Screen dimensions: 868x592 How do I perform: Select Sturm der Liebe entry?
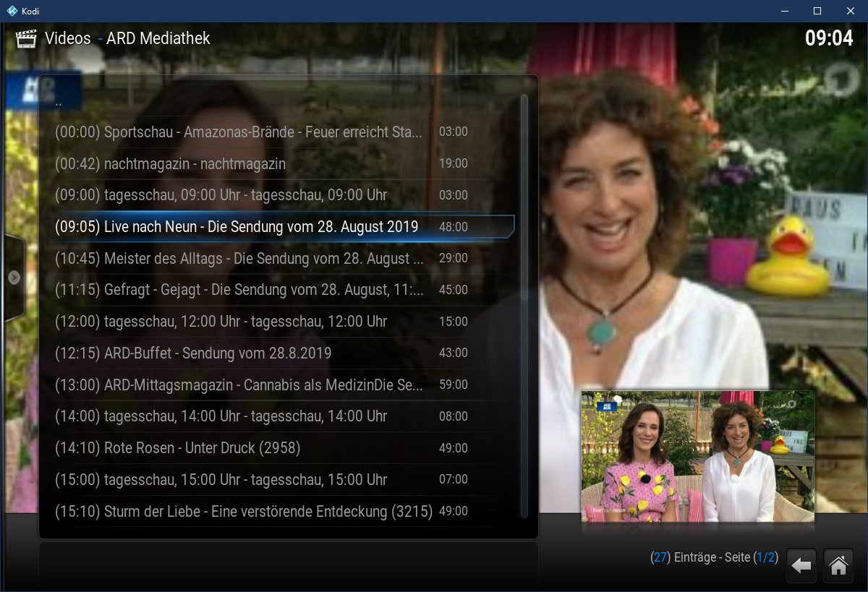[277, 512]
